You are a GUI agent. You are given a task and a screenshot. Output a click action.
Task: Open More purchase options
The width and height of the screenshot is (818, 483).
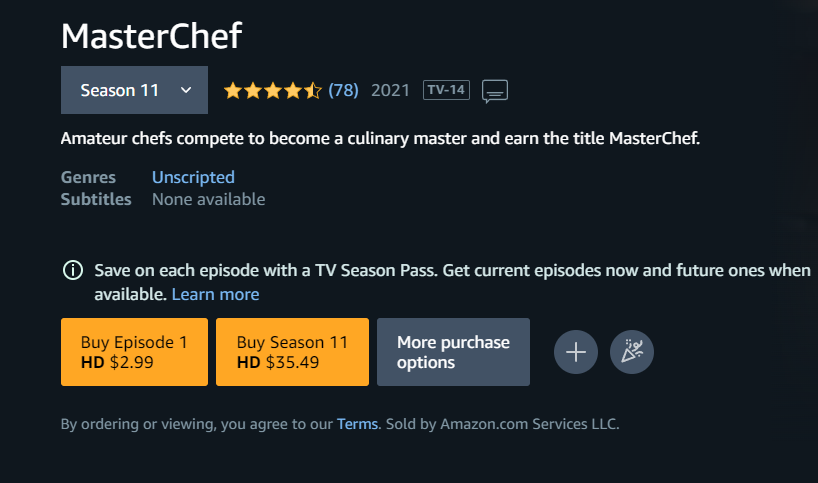453,352
